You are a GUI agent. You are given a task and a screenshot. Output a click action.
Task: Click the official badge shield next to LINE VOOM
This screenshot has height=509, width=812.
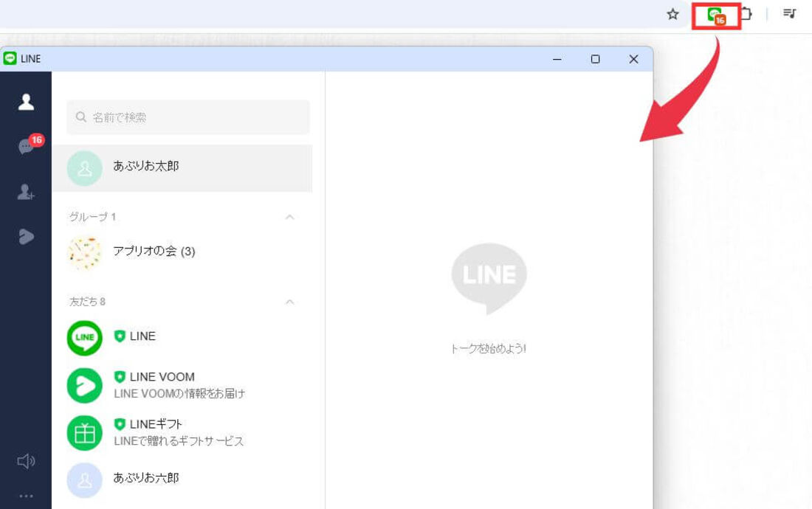click(120, 376)
